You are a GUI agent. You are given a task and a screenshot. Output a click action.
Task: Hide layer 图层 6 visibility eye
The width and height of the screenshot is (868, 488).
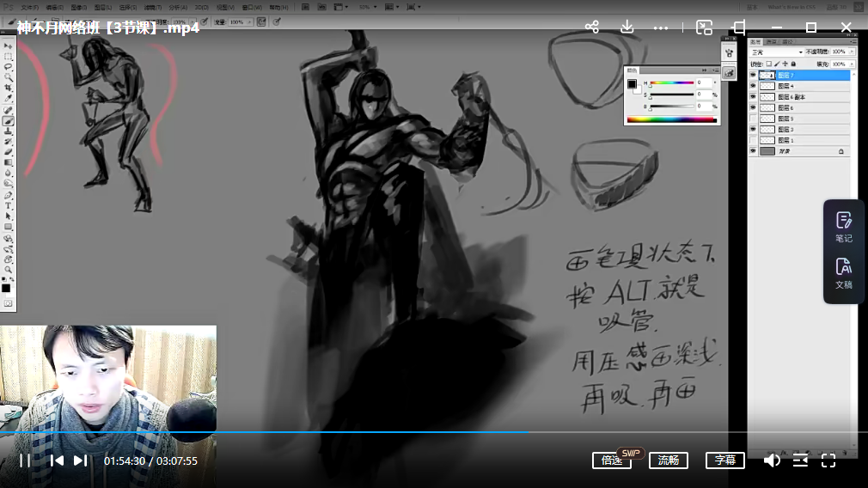pyautogui.click(x=753, y=108)
